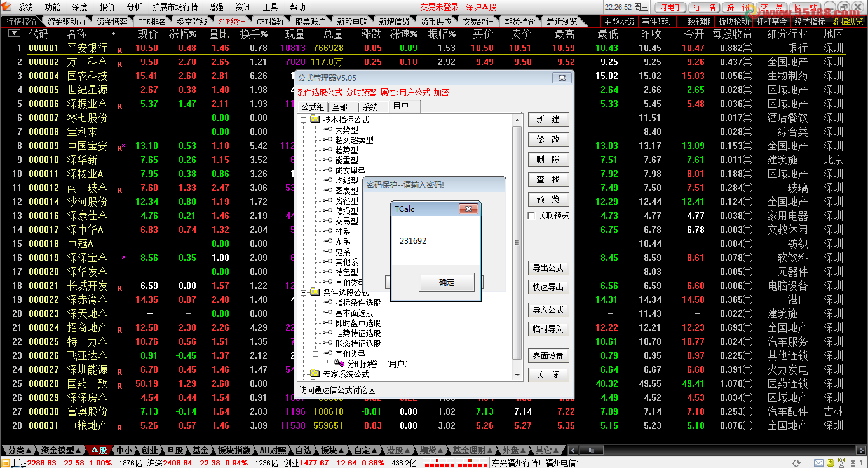
Task: Click the 临时导入 button
Action: (548, 329)
